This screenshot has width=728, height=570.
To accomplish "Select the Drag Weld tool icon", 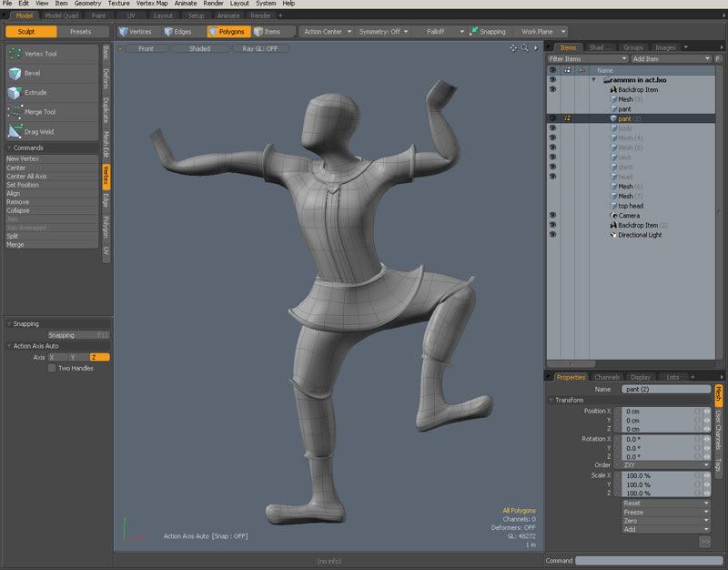I will coord(15,131).
